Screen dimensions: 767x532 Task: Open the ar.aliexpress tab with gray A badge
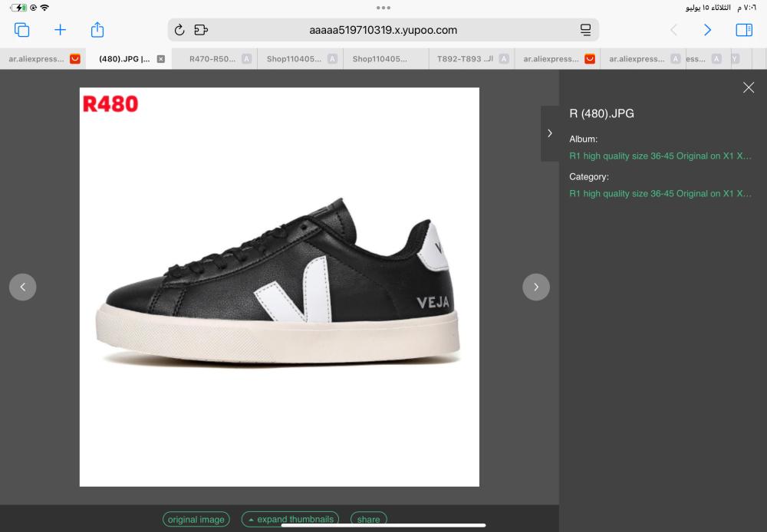[x=643, y=59]
